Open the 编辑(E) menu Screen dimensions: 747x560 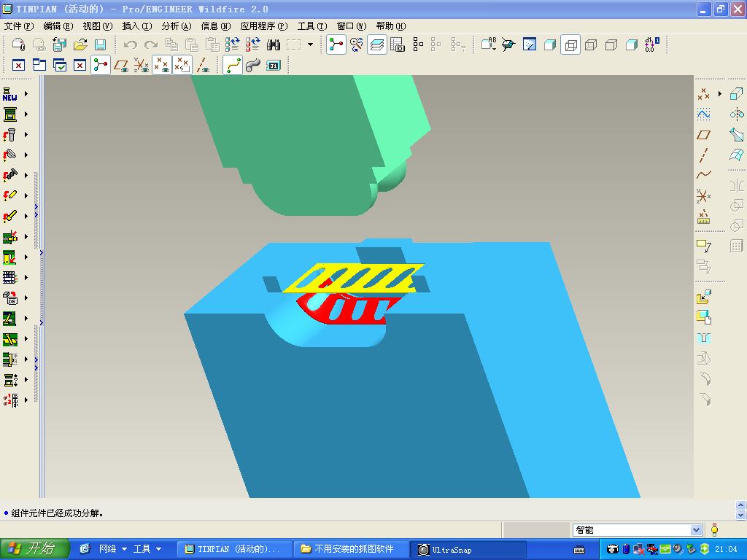(58, 26)
